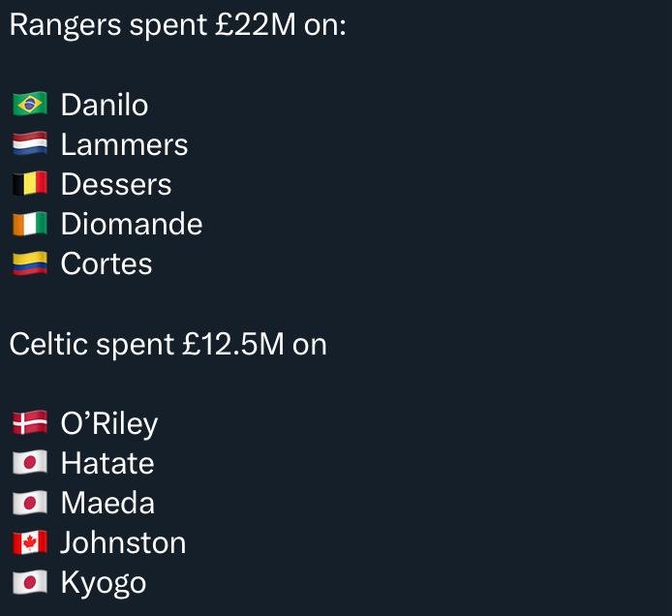Tap the Kyogo name text

[104, 582]
